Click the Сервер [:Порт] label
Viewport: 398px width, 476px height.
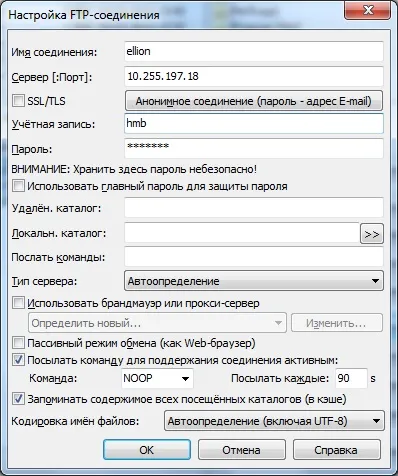(52, 77)
